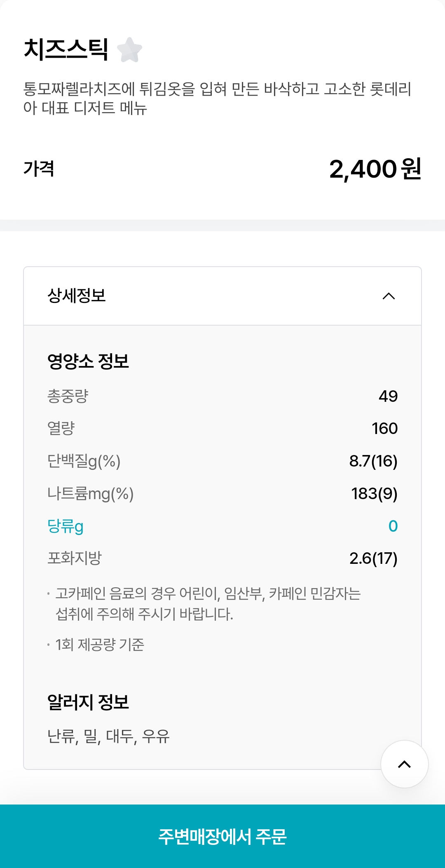Tap the 주변매장에서 주문 button
The height and width of the screenshot is (868, 445).
click(x=222, y=836)
